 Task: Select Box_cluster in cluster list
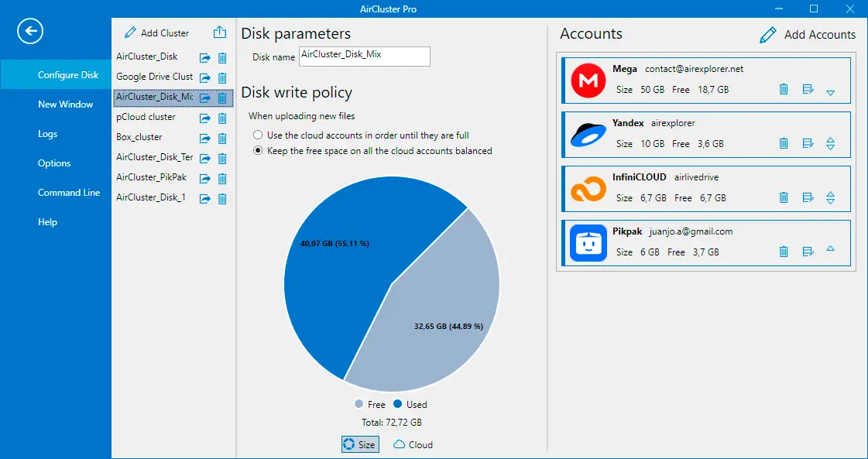[x=139, y=137]
